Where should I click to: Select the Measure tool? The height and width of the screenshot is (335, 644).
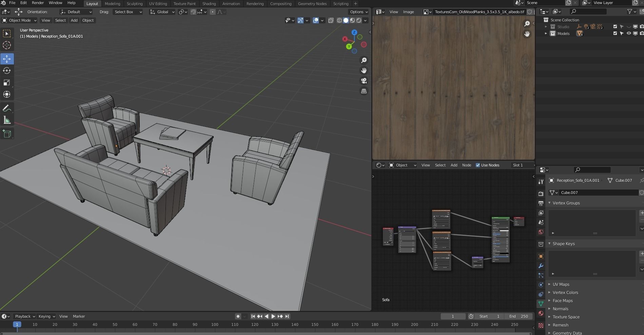tap(7, 120)
